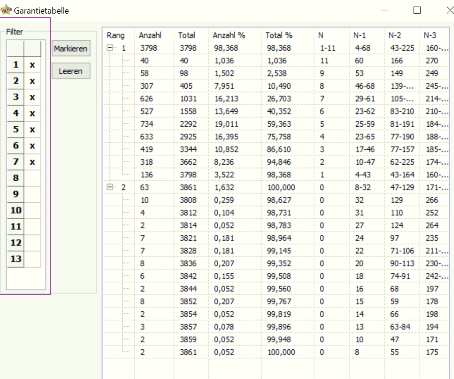
Task: Sort by Rang column header
Action: (x=116, y=35)
